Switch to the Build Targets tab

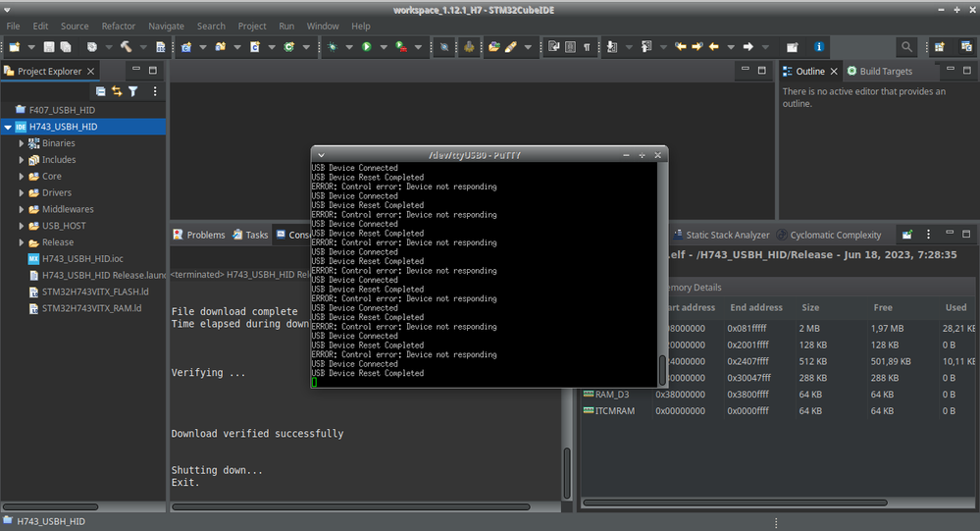coord(880,72)
